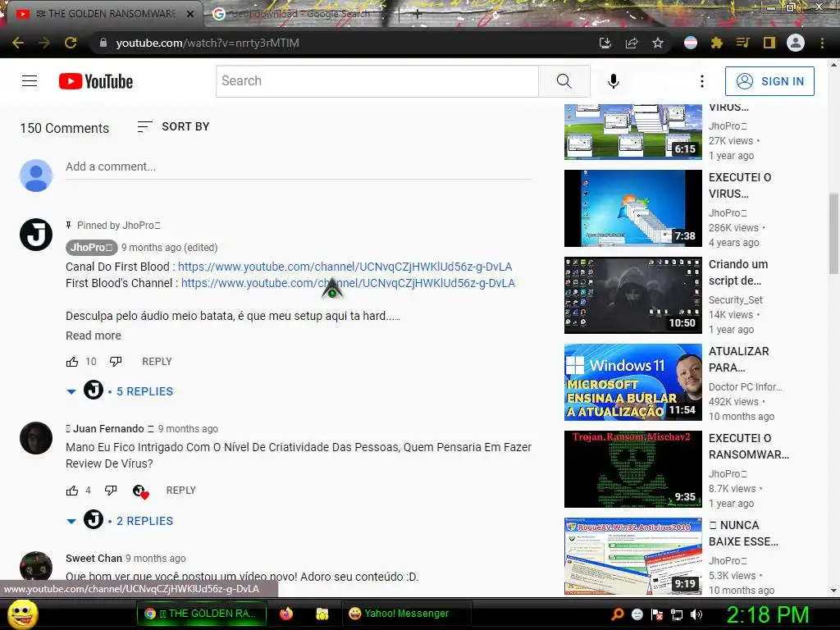Expand pinned comment with Read more
Viewport: 840px width, 630px height.
94,336
